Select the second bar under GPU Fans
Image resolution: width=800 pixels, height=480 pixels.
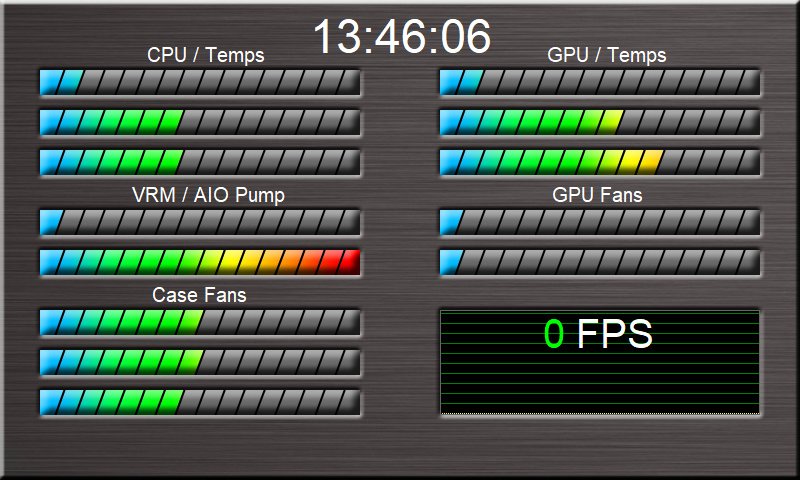coord(599,262)
